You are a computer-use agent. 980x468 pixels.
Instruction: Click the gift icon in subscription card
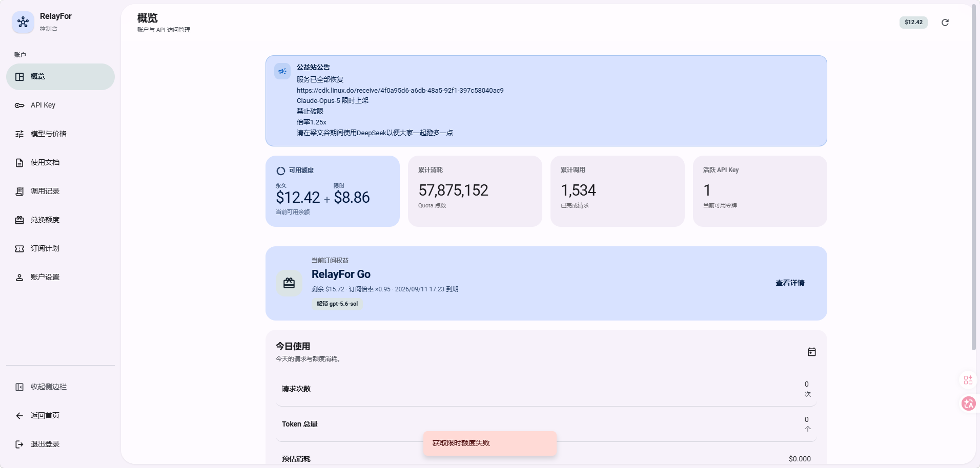289,283
